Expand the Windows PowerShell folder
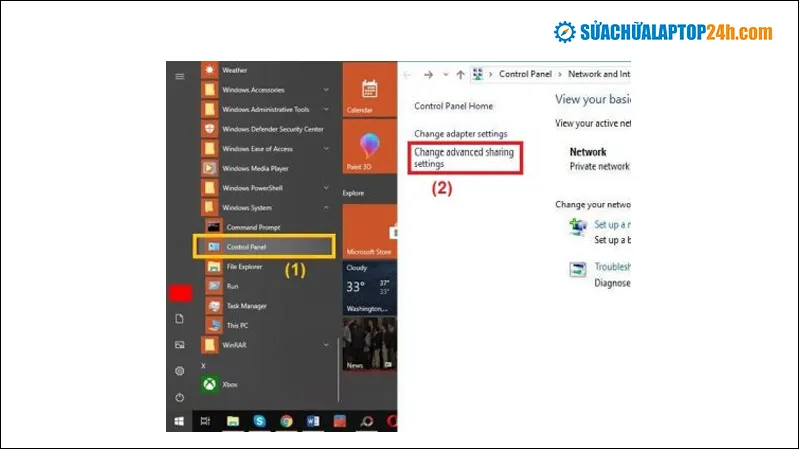This screenshot has width=800, height=450. (326, 188)
